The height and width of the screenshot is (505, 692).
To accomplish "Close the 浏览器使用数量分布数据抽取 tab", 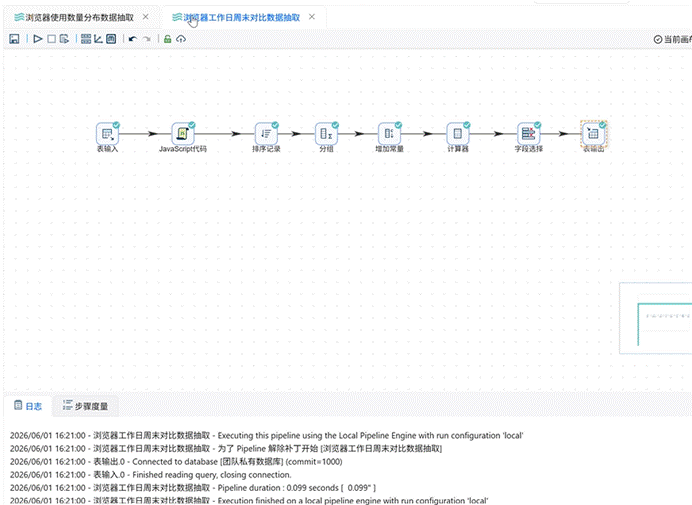I will (146, 17).
